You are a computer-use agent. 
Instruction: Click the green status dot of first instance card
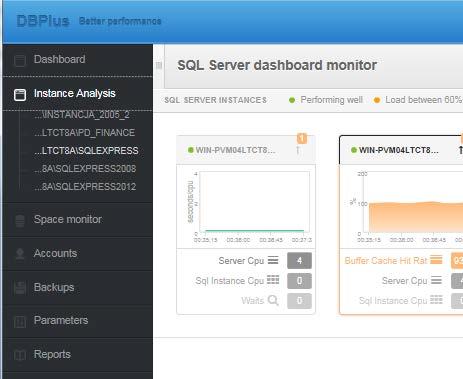[191, 150]
